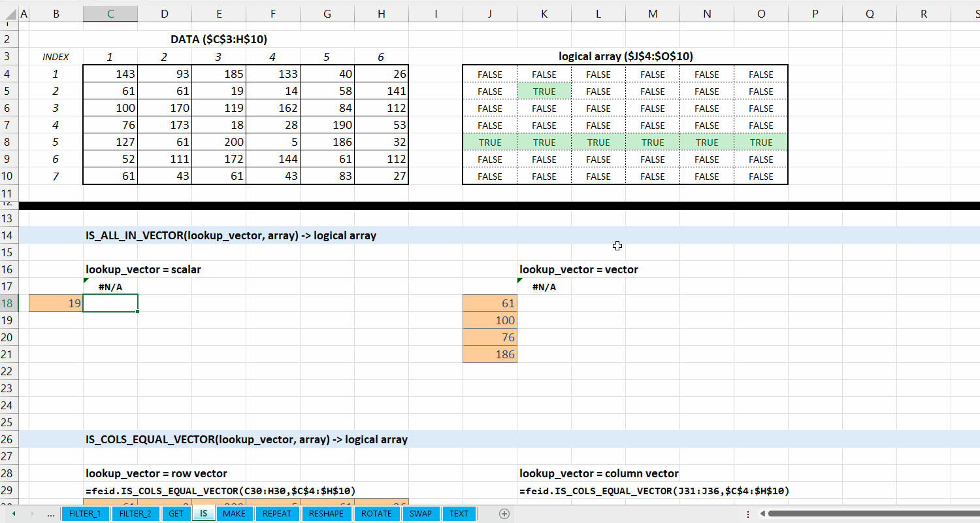Click the 'IS_ALL_IN_VECTOR' section heading

pos(231,235)
